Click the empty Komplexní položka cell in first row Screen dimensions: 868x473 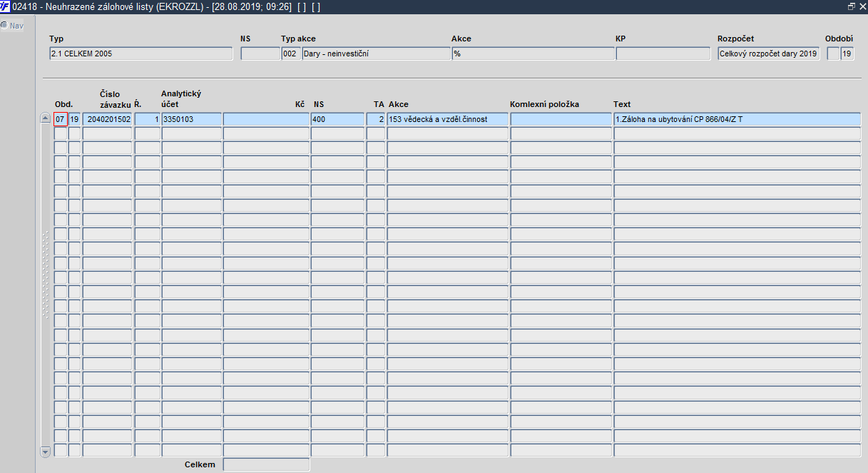[x=561, y=119]
